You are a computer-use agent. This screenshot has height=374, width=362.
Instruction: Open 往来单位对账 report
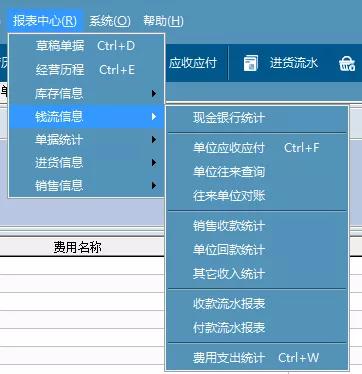click(x=257, y=196)
